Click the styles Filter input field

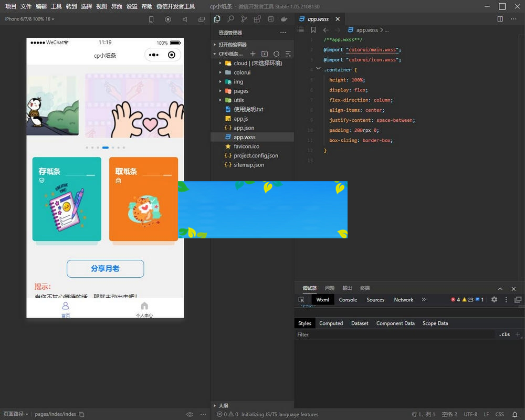click(394, 334)
